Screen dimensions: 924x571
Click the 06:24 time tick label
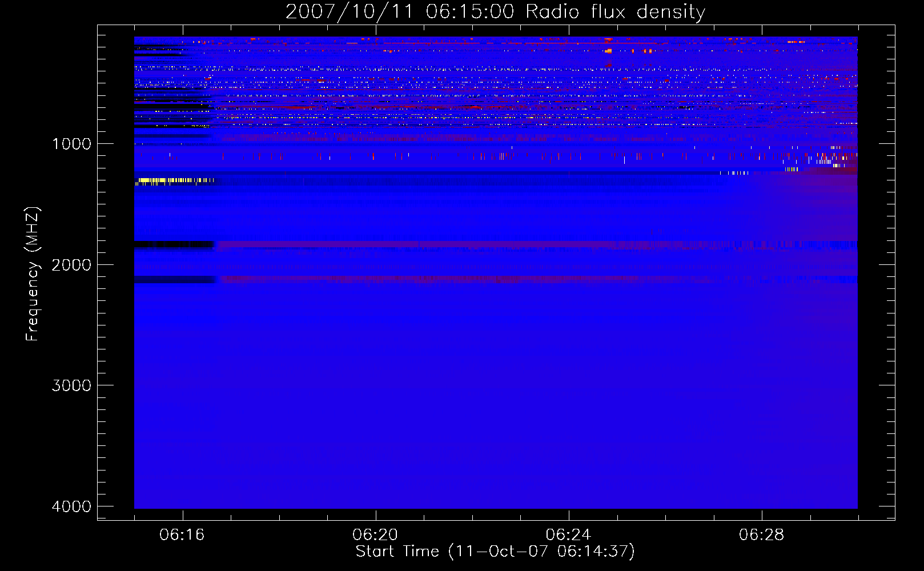(x=568, y=535)
